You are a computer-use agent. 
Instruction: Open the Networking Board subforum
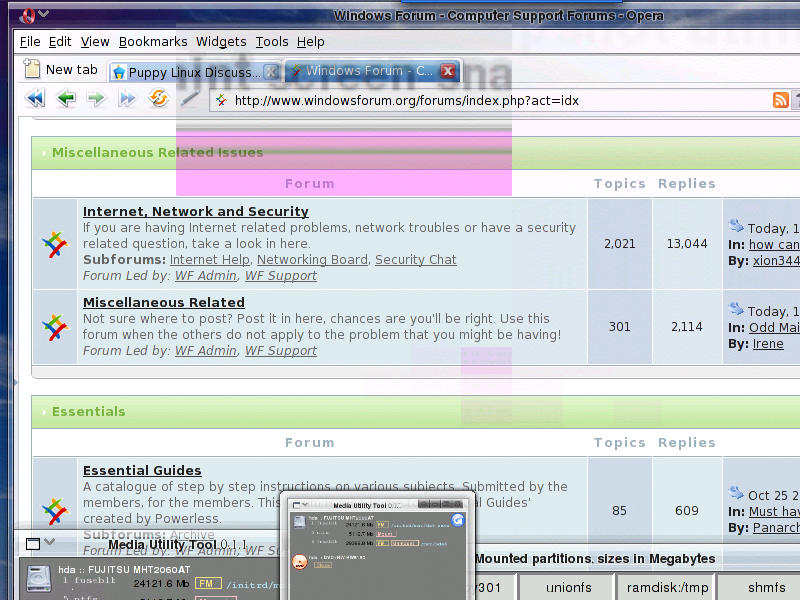click(x=312, y=260)
